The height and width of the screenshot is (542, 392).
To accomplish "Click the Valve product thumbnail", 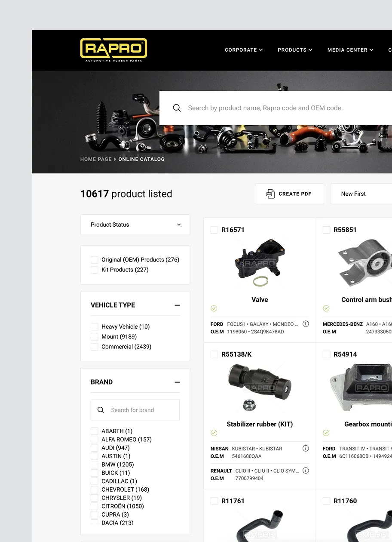I will pos(259,263).
